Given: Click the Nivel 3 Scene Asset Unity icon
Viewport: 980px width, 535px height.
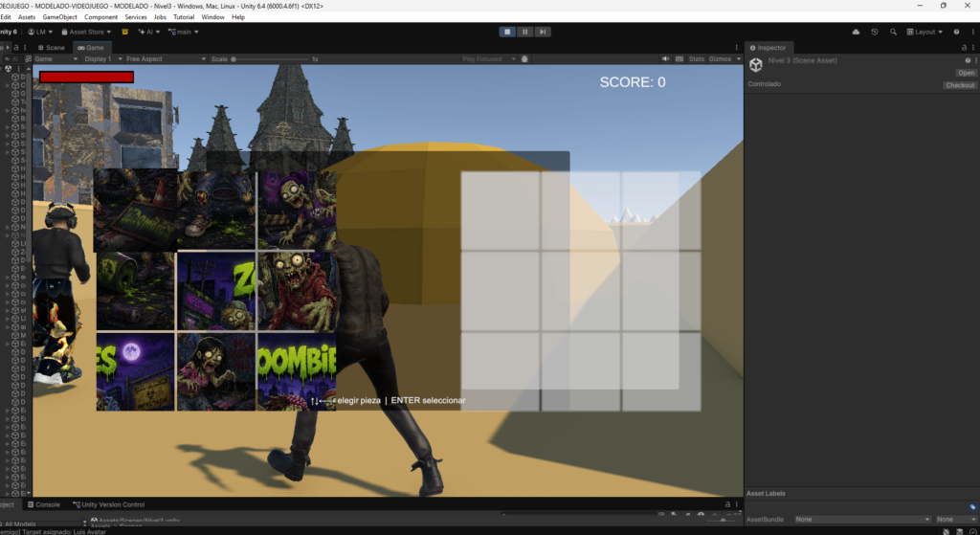Looking at the screenshot, I should 756,64.
